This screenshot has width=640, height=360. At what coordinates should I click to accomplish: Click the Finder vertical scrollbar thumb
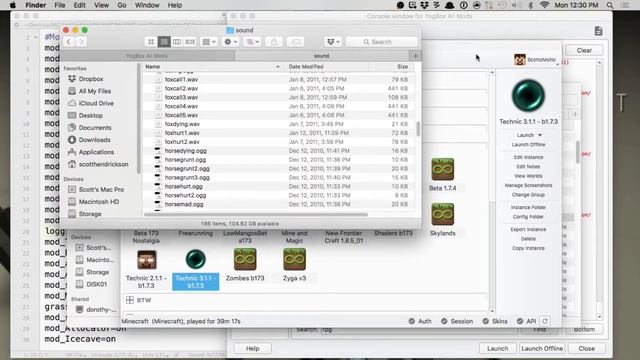click(418, 129)
